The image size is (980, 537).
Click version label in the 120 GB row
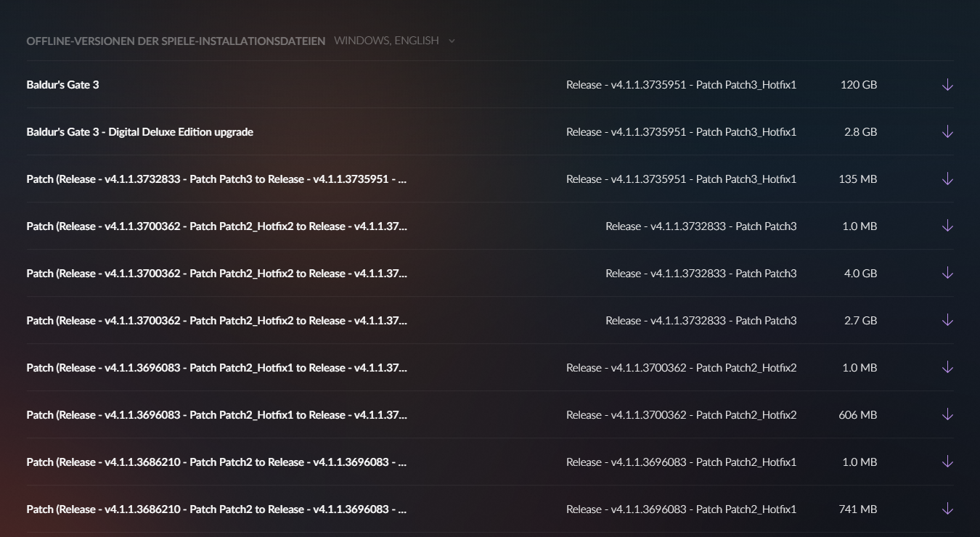[x=682, y=85]
